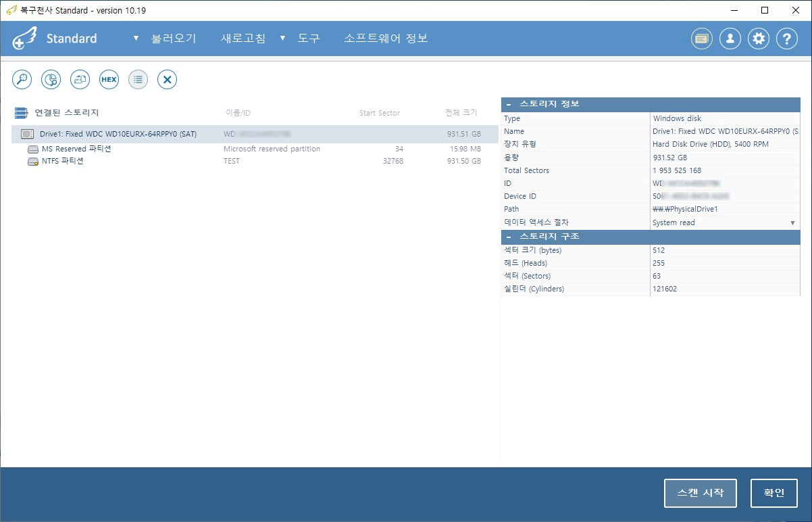Open help with question mark icon
This screenshot has height=522, width=812.
click(x=787, y=39)
